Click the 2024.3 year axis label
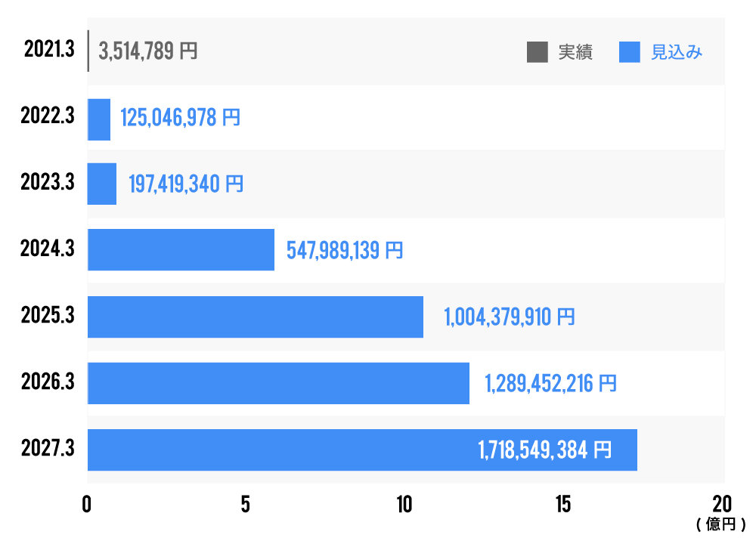The height and width of the screenshot is (544, 756). click(47, 249)
